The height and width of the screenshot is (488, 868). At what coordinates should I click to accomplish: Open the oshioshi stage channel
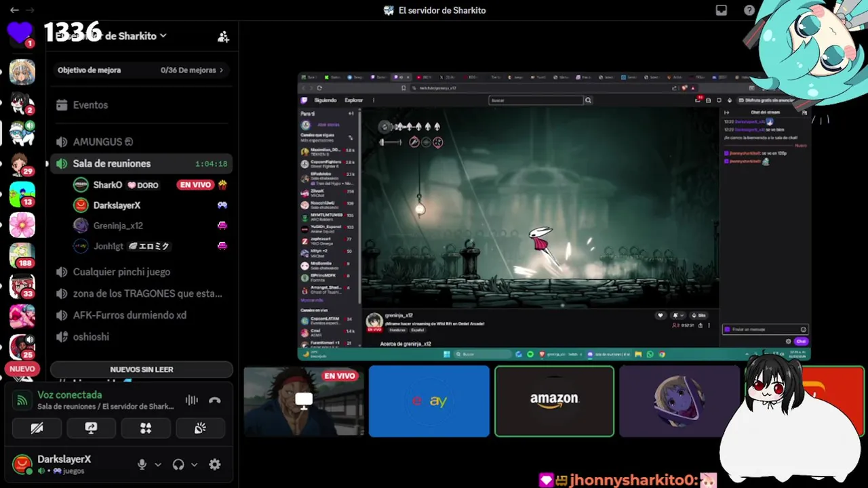coord(141,337)
